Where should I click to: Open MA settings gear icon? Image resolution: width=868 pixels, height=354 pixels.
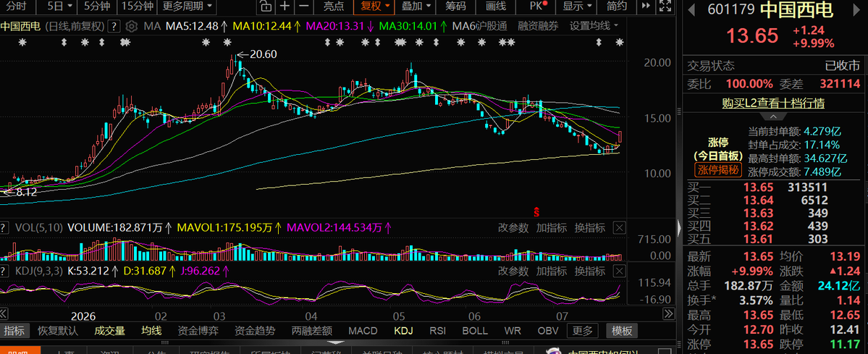click(x=131, y=27)
